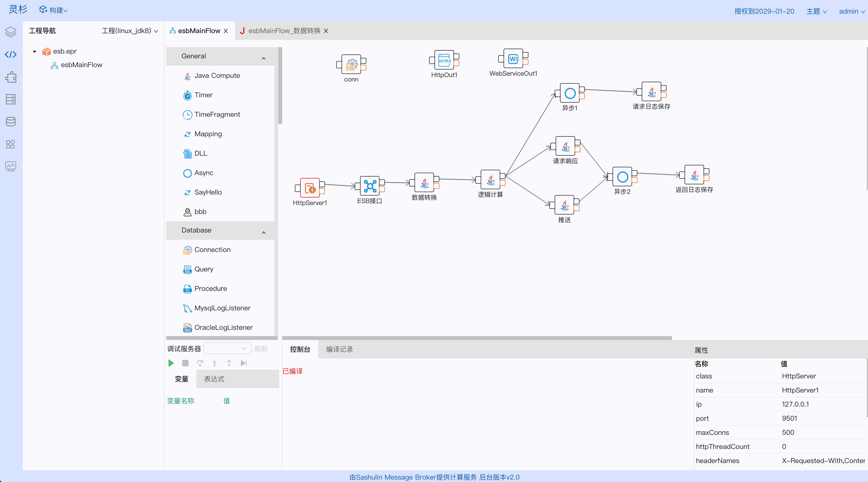The width and height of the screenshot is (868, 482).
Task: Open the 工程(linux_jdk8) project dropdown
Action: pos(130,31)
